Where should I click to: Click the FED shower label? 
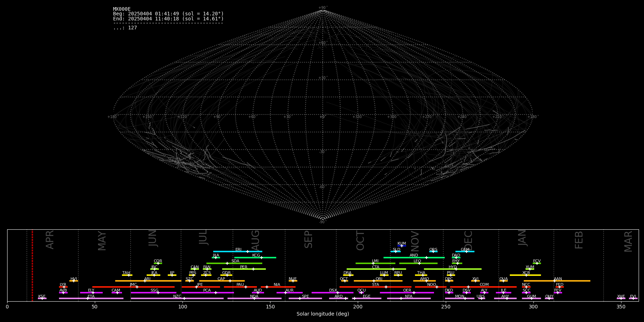[560, 285]
